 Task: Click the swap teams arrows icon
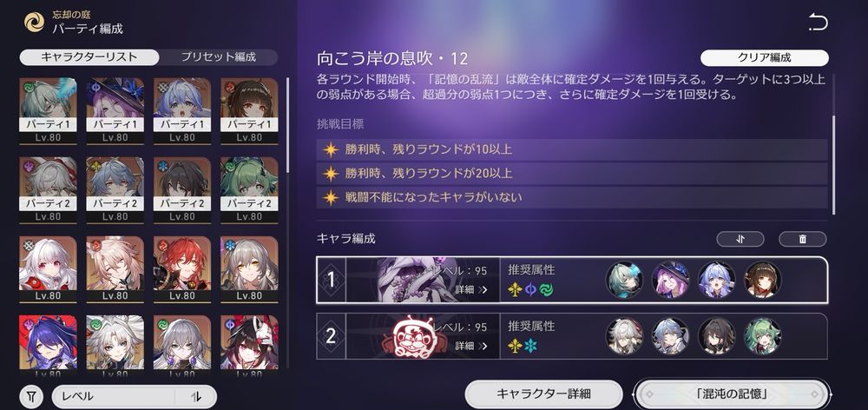740,240
